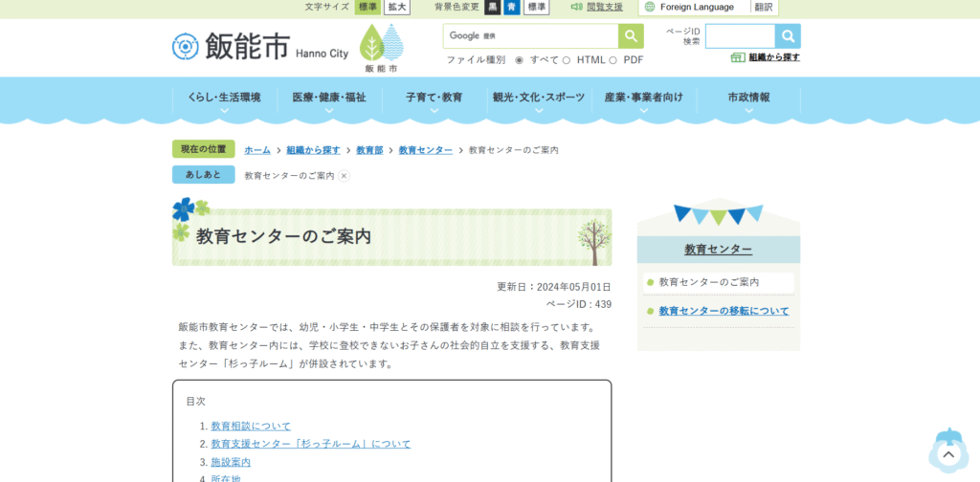
Task: Click the blue page ID search button
Action: tap(788, 36)
